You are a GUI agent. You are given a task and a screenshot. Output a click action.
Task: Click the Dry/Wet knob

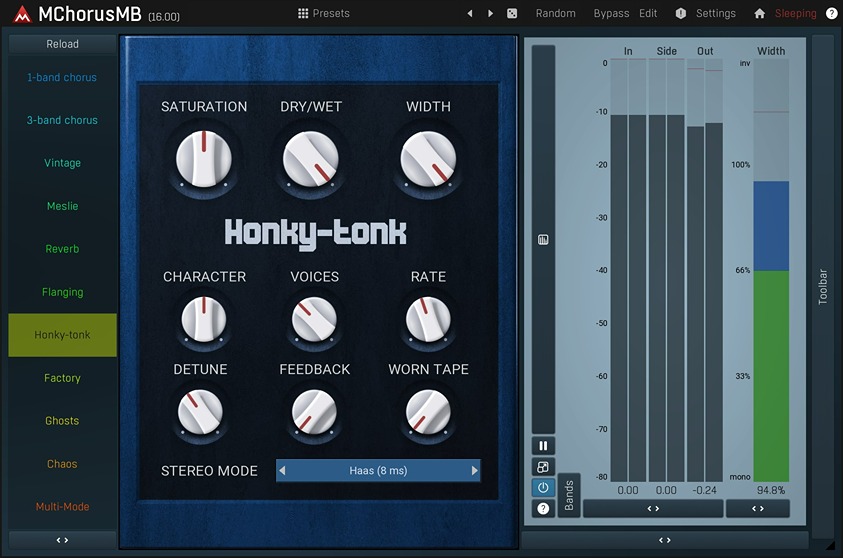pos(311,159)
